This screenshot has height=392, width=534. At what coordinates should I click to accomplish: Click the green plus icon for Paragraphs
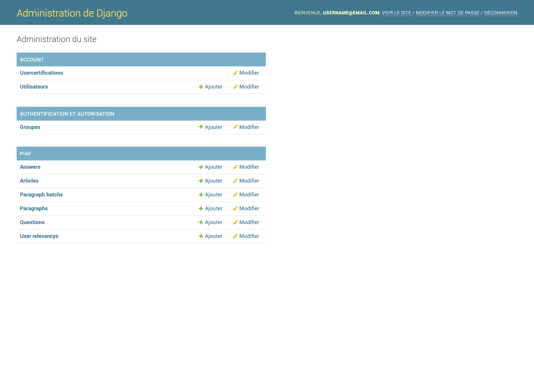[201, 209]
